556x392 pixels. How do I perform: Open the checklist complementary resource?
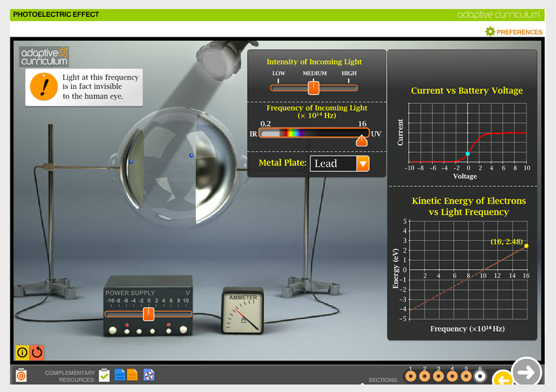tap(104, 374)
